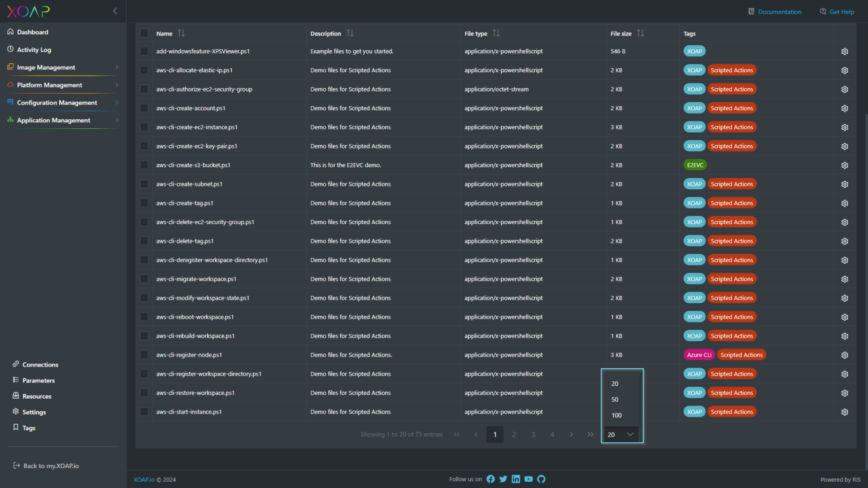Open the Parameters page
Viewport: 868px width, 488px height.
(38, 380)
